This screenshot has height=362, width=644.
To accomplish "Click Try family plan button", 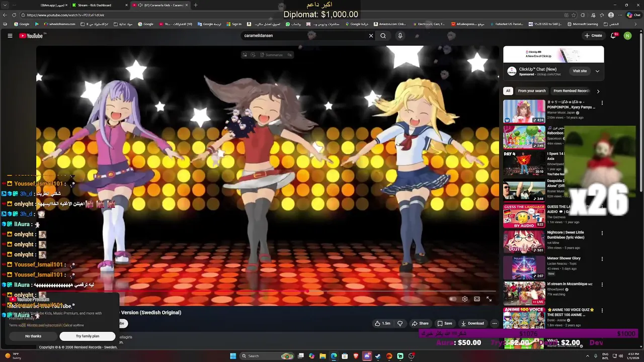I will 88,336.
